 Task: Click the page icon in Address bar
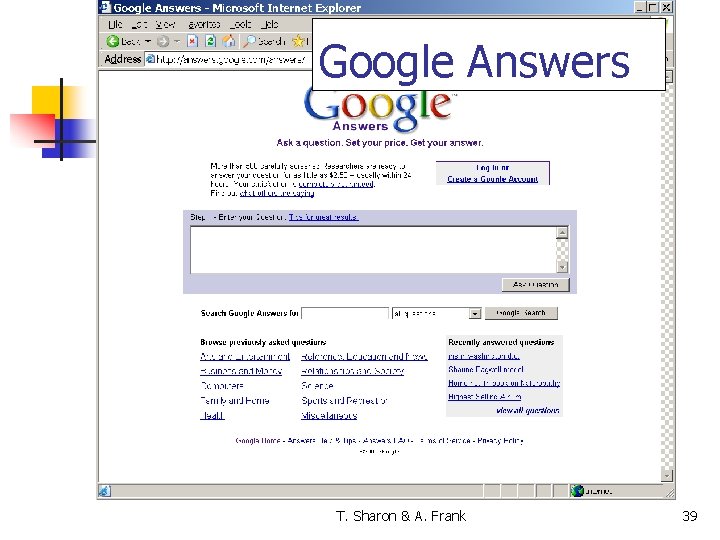pos(150,59)
